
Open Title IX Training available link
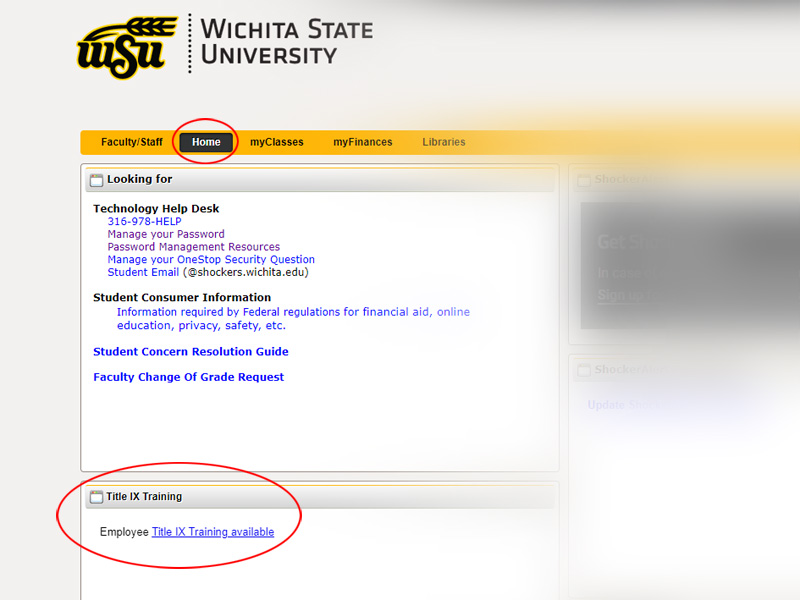[x=213, y=532]
